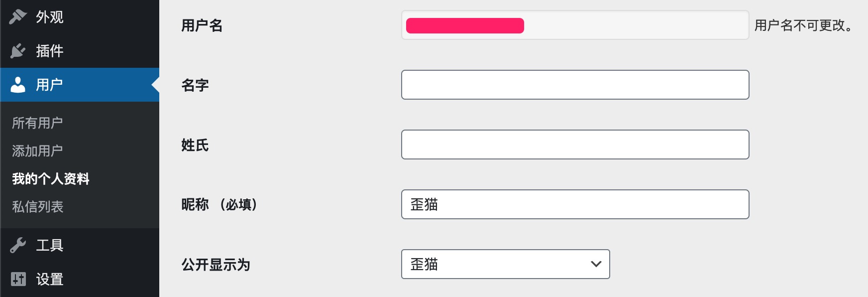
Task: Click the Appearance paintbrush icon beside 外观
Action: (16, 17)
